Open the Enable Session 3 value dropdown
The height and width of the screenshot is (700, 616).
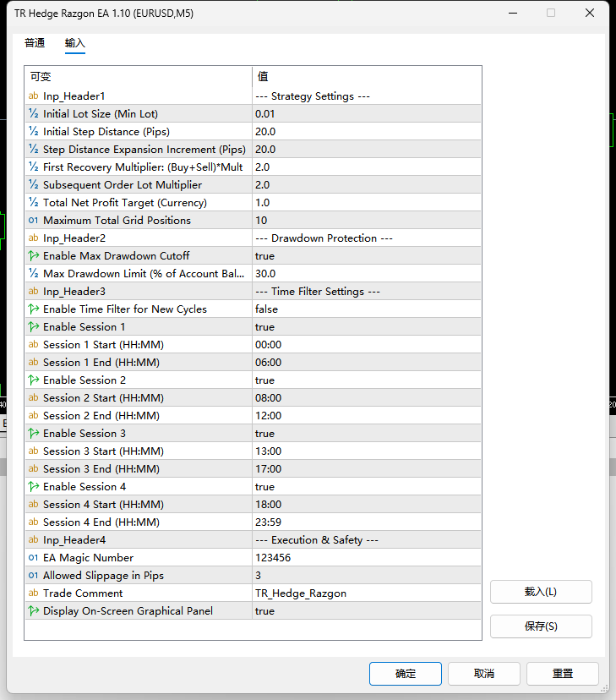click(x=366, y=434)
